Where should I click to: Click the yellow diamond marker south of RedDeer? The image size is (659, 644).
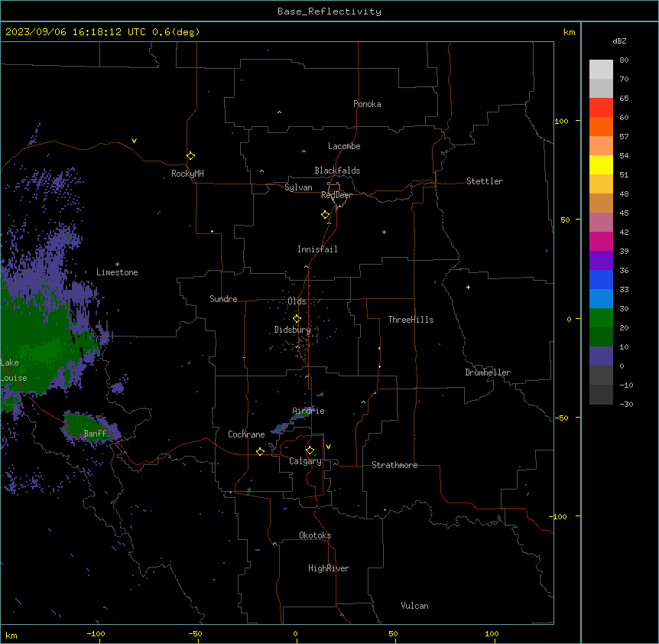coord(326,215)
